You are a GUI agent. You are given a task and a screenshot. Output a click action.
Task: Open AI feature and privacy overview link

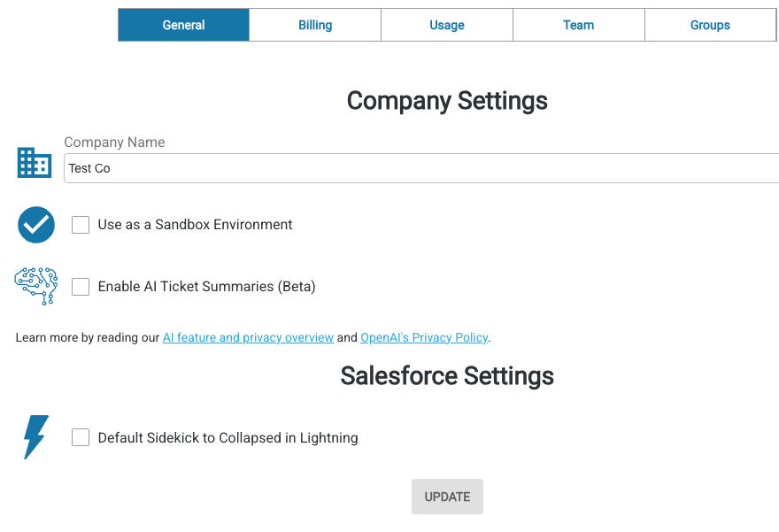[x=248, y=337]
